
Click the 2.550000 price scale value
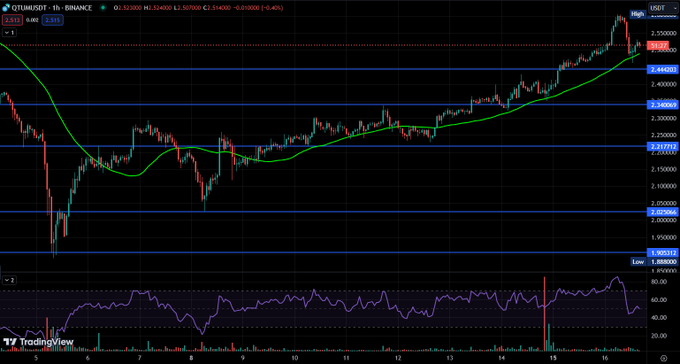tap(664, 33)
